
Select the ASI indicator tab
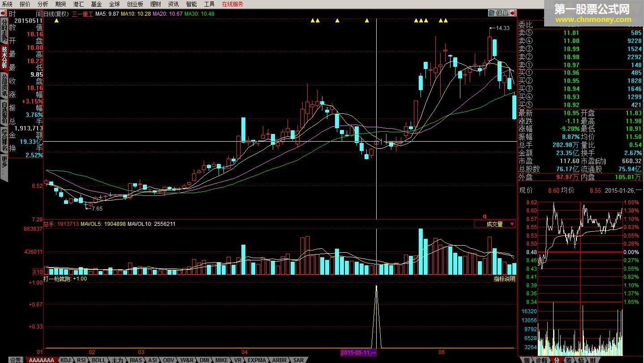pyautogui.click(x=153, y=360)
